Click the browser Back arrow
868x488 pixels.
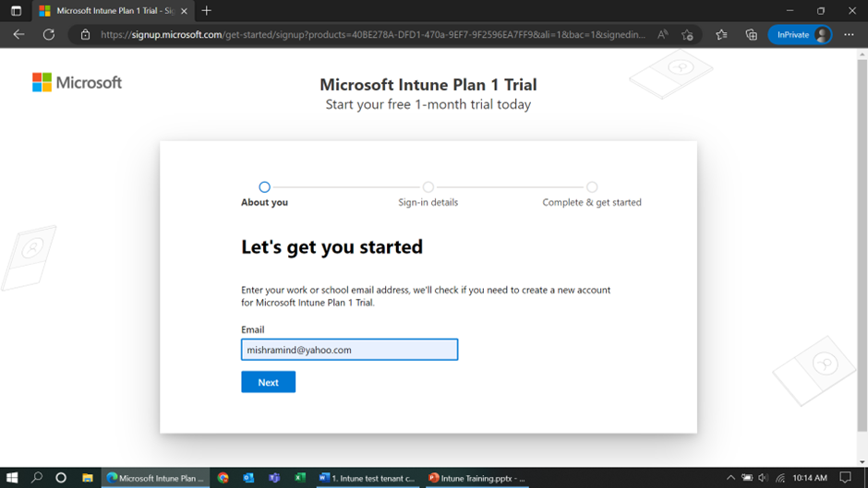pyautogui.click(x=18, y=34)
